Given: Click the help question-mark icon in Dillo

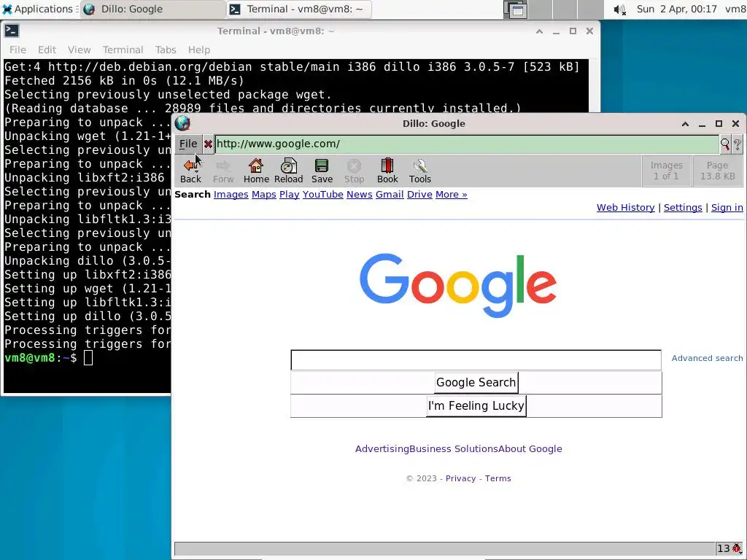Looking at the screenshot, I should (x=737, y=144).
